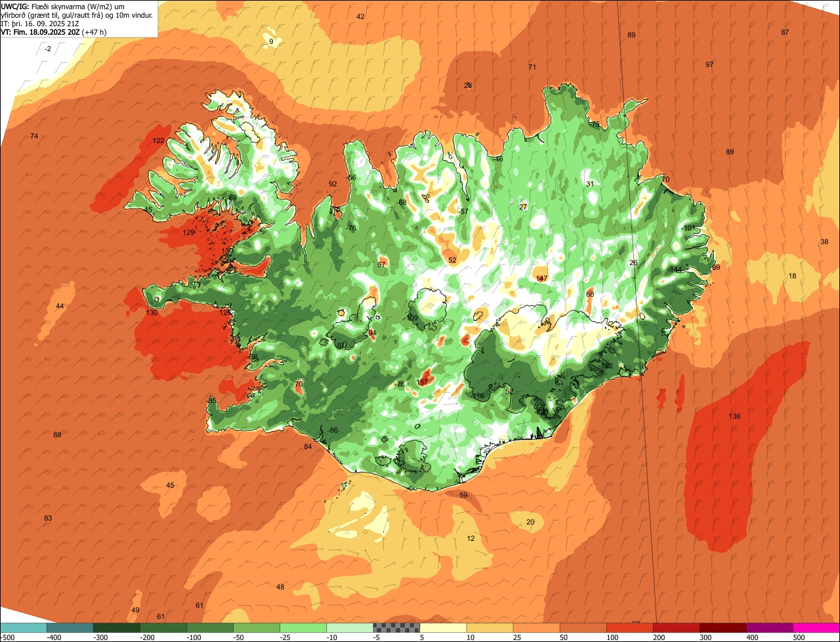The width and height of the screenshot is (840, 642).
Task: Click the '136' value in the southeast red area
Action: (x=734, y=417)
